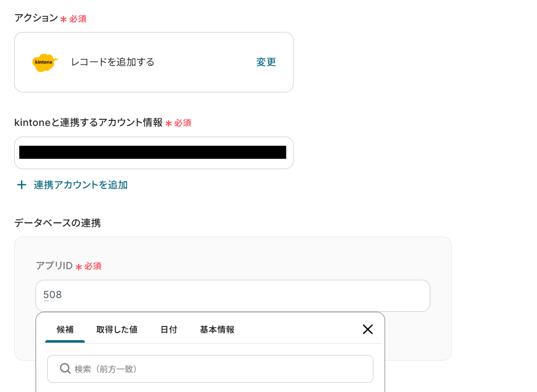The image size is (537, 392).
Task: Click the 連携アカウントを追加 link
Action: 81,185
